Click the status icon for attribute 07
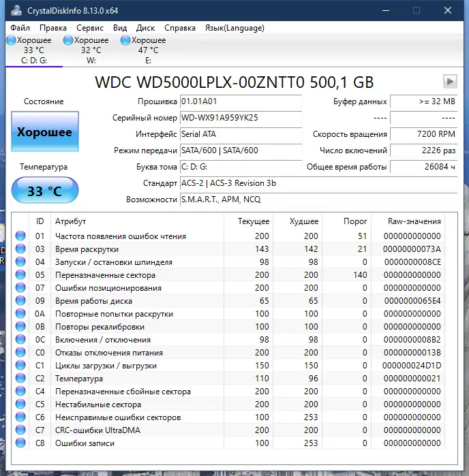Viewport: 469px width, 476px height. [x=20, y=288]
